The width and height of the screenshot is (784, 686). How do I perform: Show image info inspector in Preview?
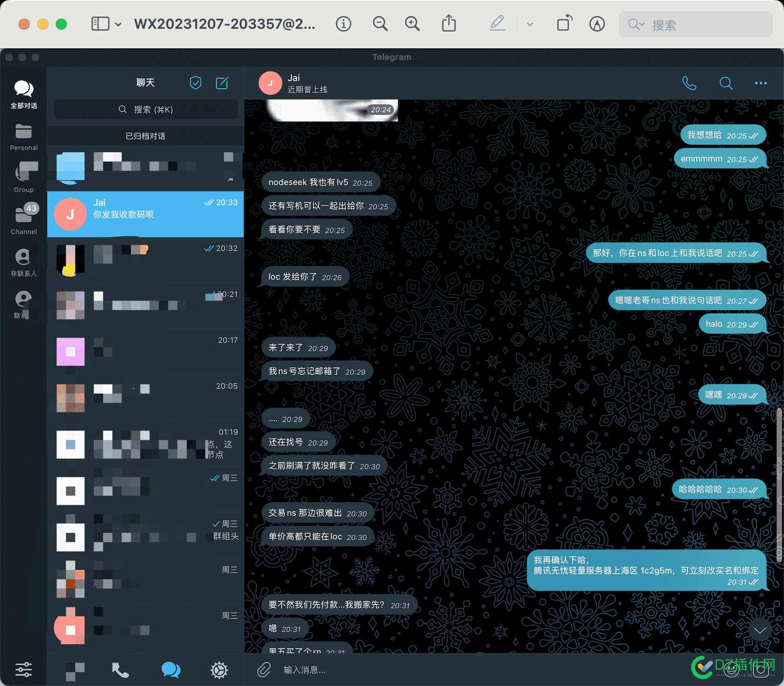tap(344, 24)
